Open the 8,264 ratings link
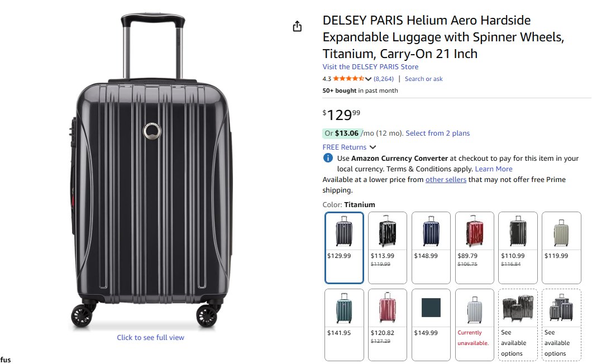This screenshot has width=592, height=364. (x=384, y=79)
